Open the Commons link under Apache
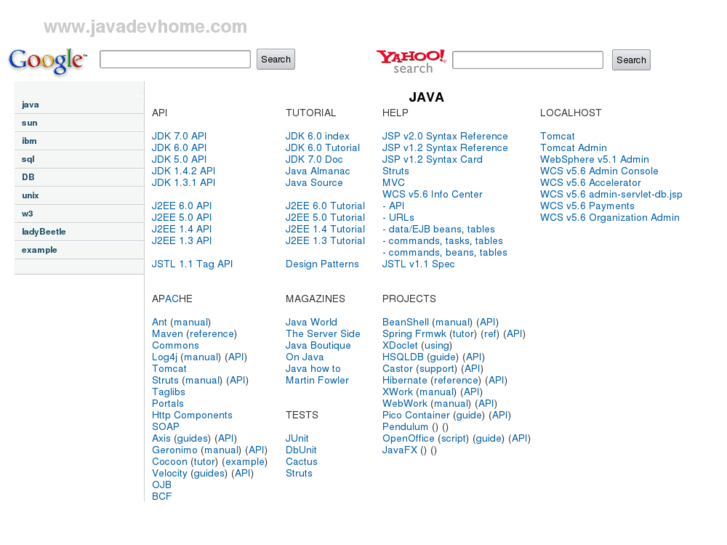Viewport: 727px width, 545px height. click(x=175, y=345)
